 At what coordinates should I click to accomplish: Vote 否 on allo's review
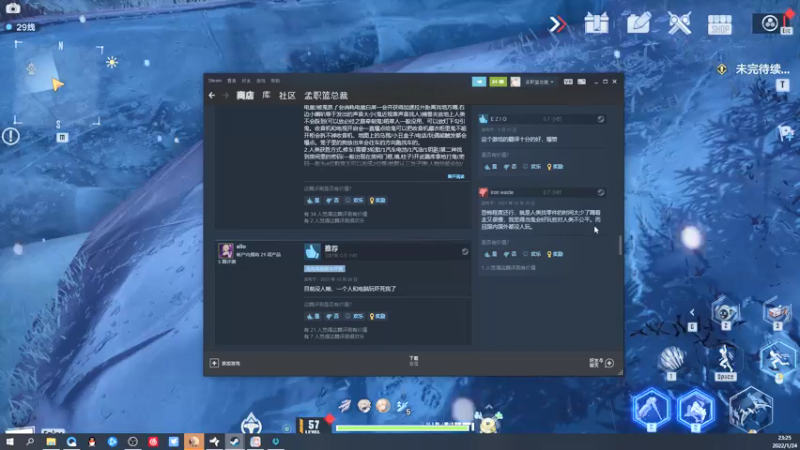tap(332, 316)
